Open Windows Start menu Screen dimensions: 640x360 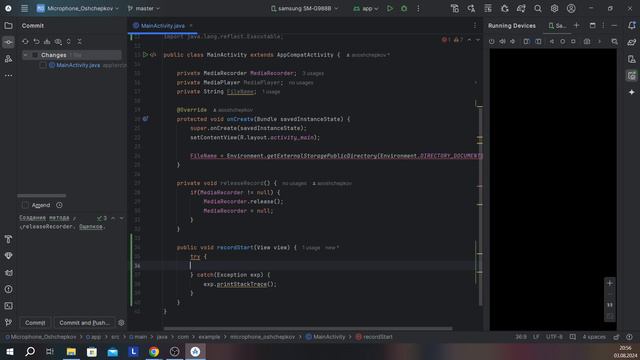click(x=10, y=351)
